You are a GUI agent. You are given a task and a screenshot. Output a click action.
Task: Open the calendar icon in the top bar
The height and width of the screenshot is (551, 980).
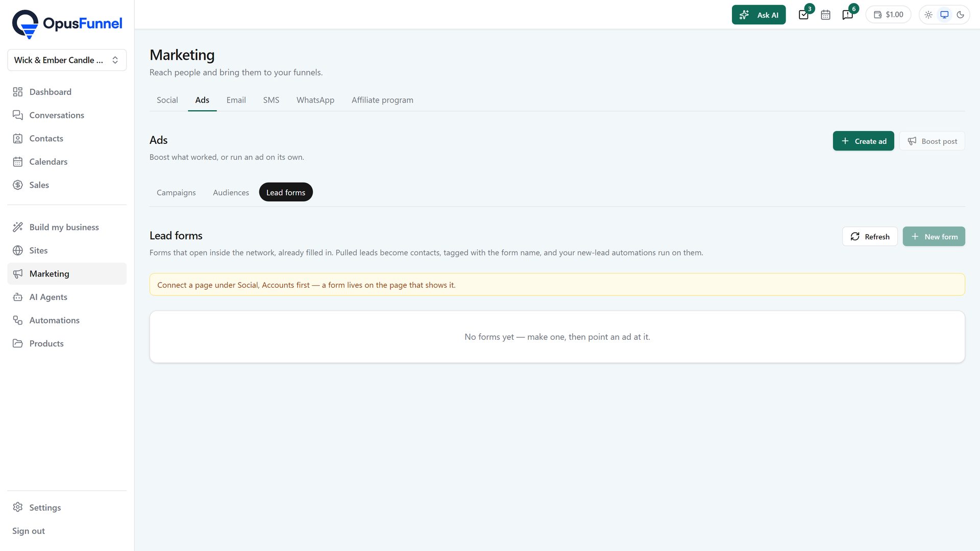pos(825,15)
